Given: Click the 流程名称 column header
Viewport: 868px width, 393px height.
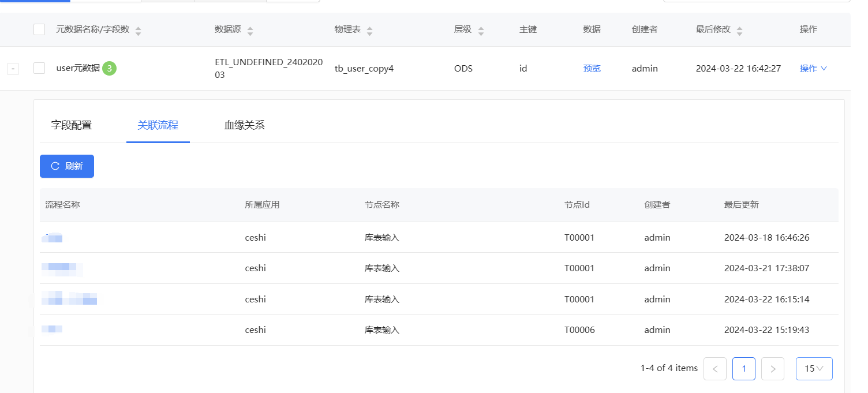Looking at the screenshot, I should click(62, 204).
